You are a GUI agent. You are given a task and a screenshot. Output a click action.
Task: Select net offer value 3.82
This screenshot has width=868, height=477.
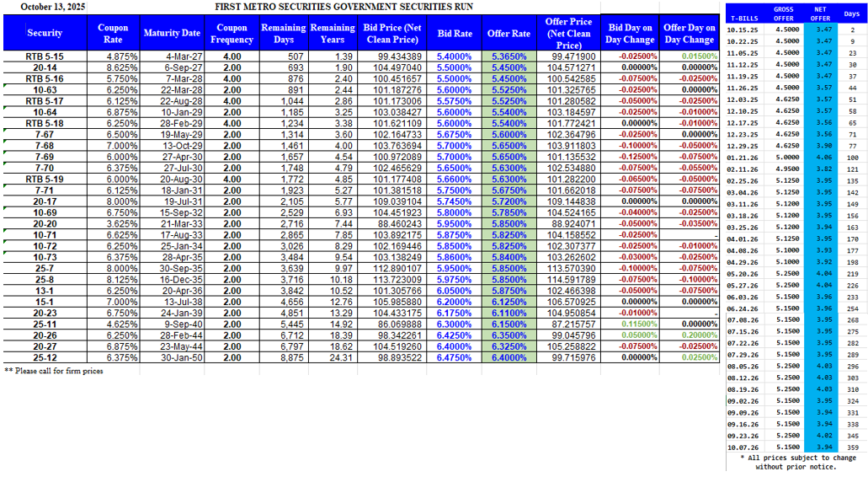(823, 169)
